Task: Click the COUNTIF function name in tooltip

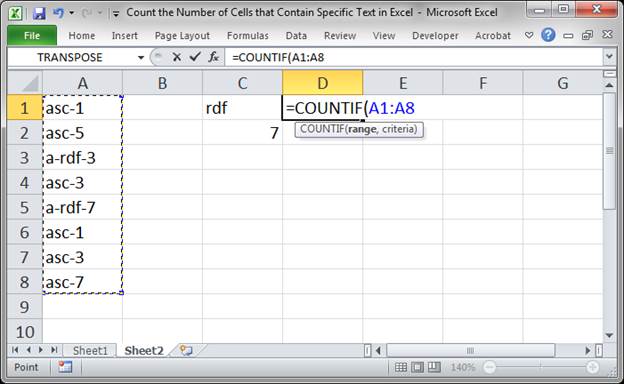Action: [x=322, y=129]
